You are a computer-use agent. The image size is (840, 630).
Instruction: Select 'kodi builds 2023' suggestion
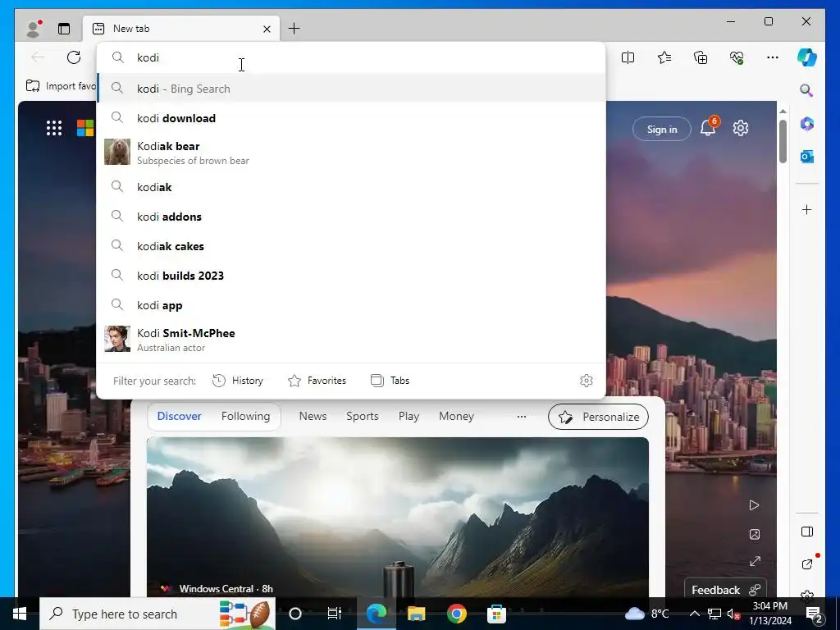[x=351, y=276]
